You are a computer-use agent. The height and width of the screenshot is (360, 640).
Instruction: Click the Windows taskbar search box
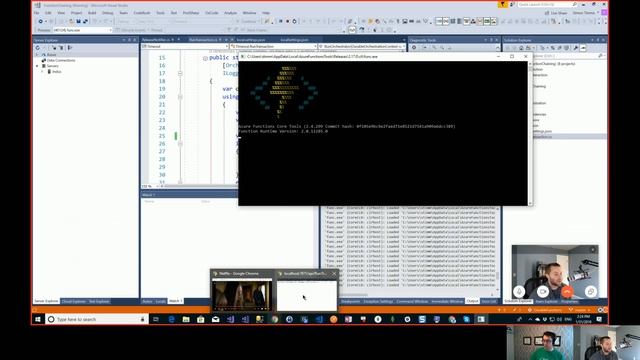[x=96, y=319]
